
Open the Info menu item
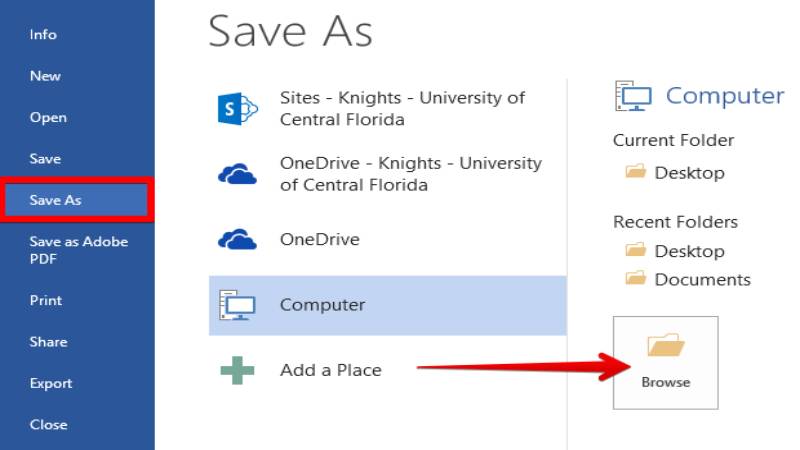[43, 35]
